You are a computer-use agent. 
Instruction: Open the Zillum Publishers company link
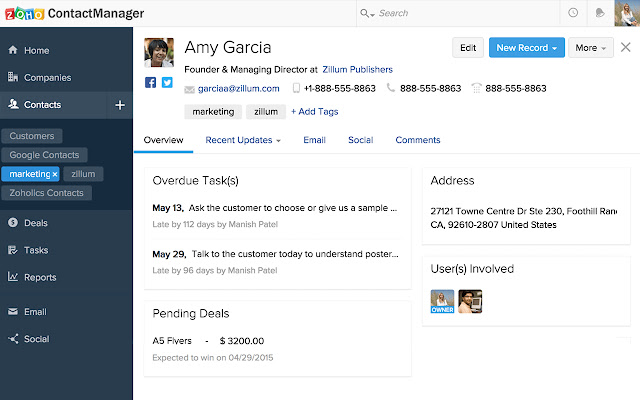pyautogui.click(x=357, y=69)
